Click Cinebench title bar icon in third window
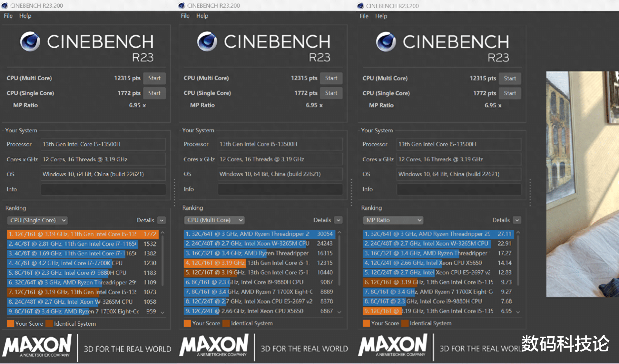 pos(360,6)
